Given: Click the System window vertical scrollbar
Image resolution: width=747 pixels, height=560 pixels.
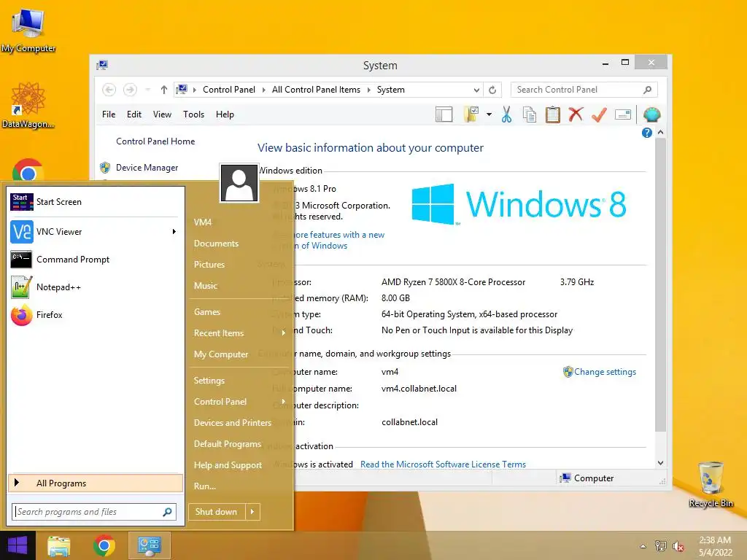Looking at the screenshot, I should tap(660, 286).
